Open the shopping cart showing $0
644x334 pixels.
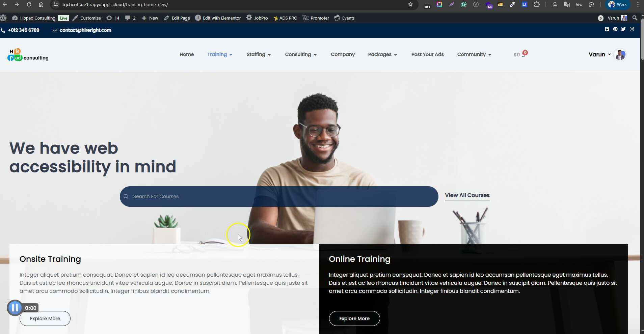click(x=520, y=54)
